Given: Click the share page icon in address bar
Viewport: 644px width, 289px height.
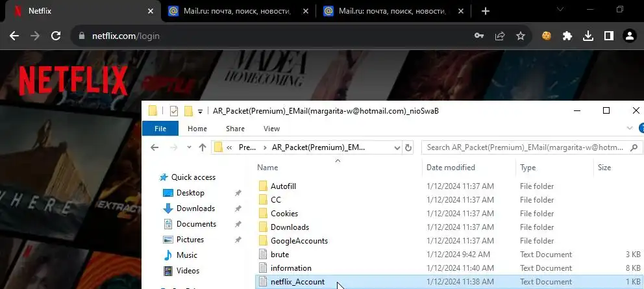Looking at the screenshot, I should [x=500, y=36].
